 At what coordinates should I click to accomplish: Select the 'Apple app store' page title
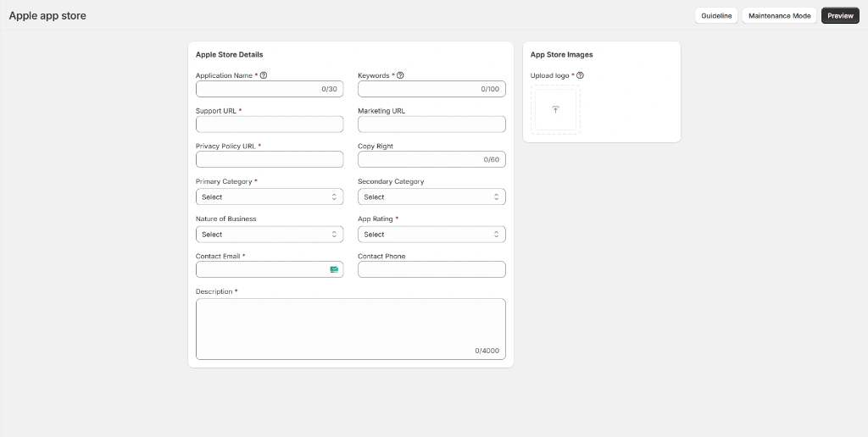[x=47, y=15]
